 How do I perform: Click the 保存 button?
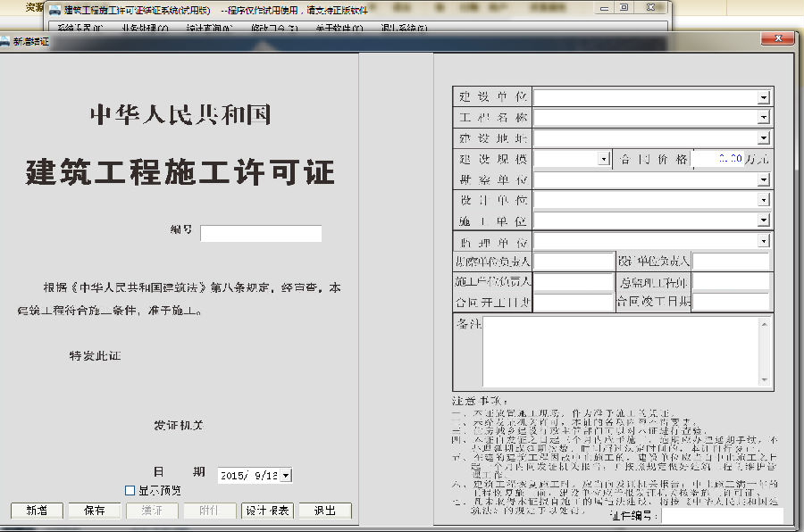tap(95, 511)
